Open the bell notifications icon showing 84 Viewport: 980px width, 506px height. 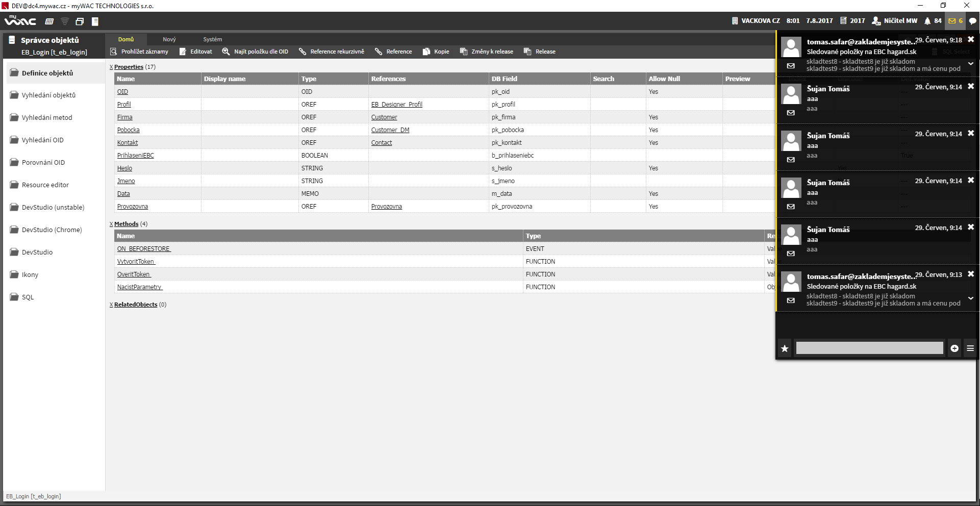click(x=927, y=21)
